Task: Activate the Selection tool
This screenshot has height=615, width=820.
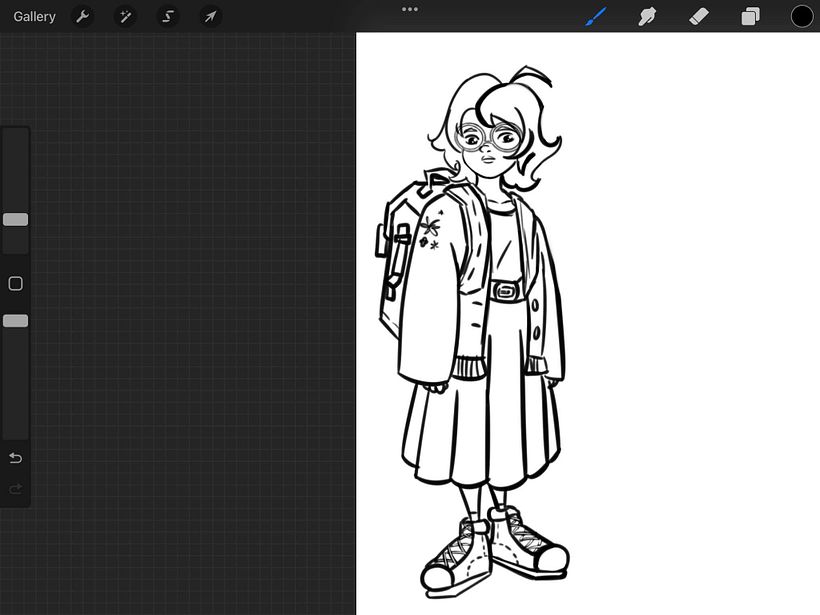Action: [x=168, y=17]
